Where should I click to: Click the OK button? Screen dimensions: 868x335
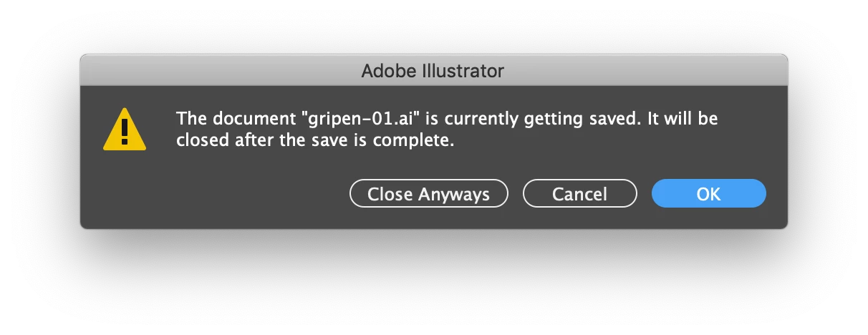tap(708, 193)
